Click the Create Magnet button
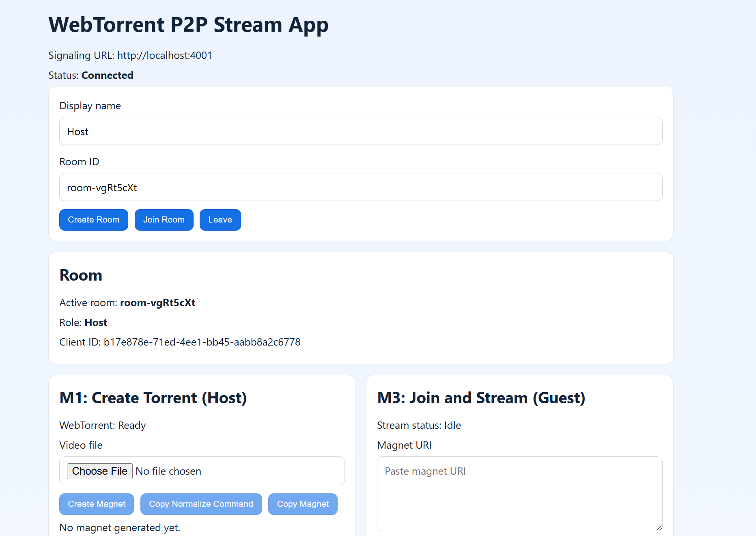 coord(97,504)
